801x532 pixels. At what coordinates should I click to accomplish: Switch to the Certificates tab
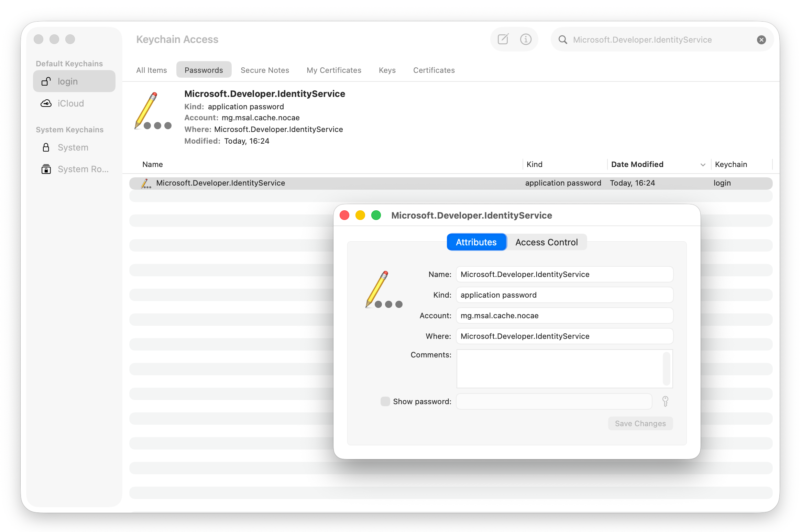click(x=434, y=70)
